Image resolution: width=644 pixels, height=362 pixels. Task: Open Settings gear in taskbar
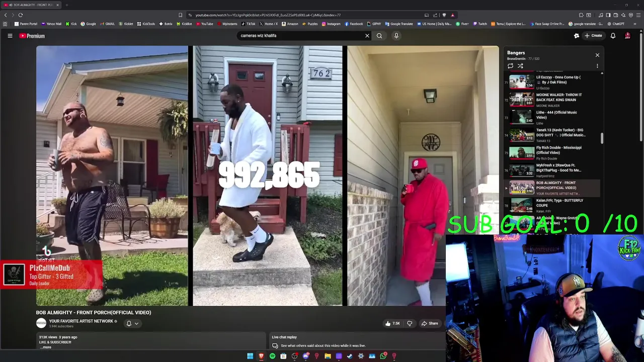[361, 356]
